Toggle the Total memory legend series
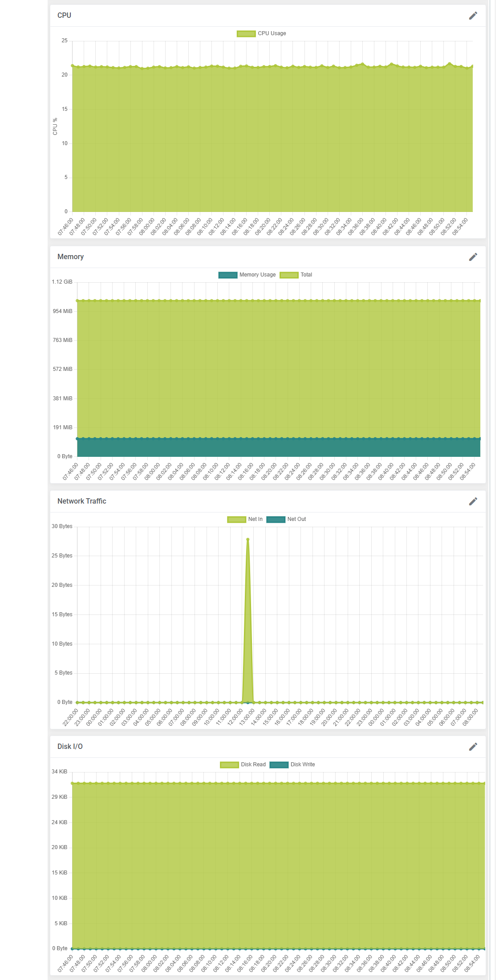The width and height of the screenshot is (499, 980). coord(296,275)
